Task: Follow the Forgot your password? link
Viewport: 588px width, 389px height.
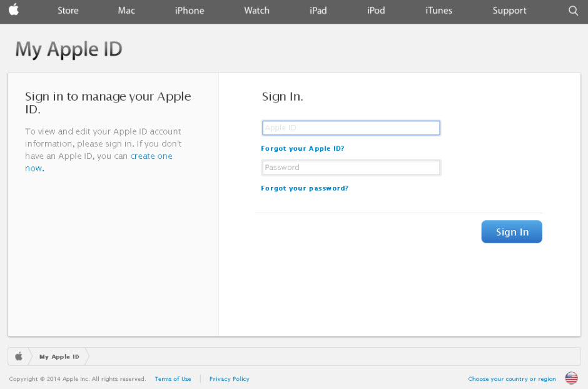Action: click(x=305, y=188)
